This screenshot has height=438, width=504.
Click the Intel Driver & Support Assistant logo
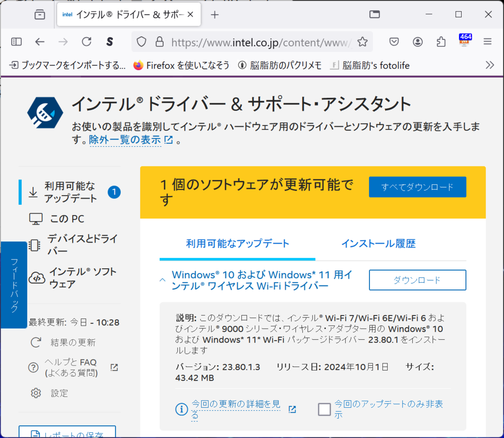45,112
